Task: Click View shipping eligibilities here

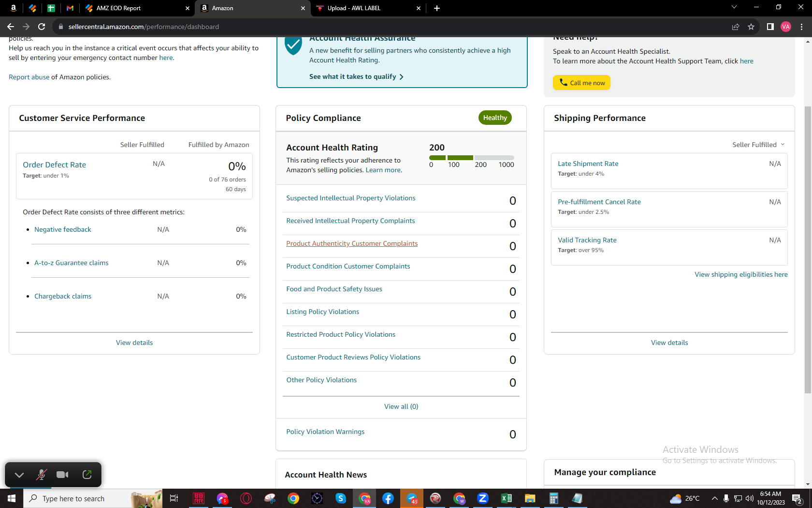Action: 741,274
